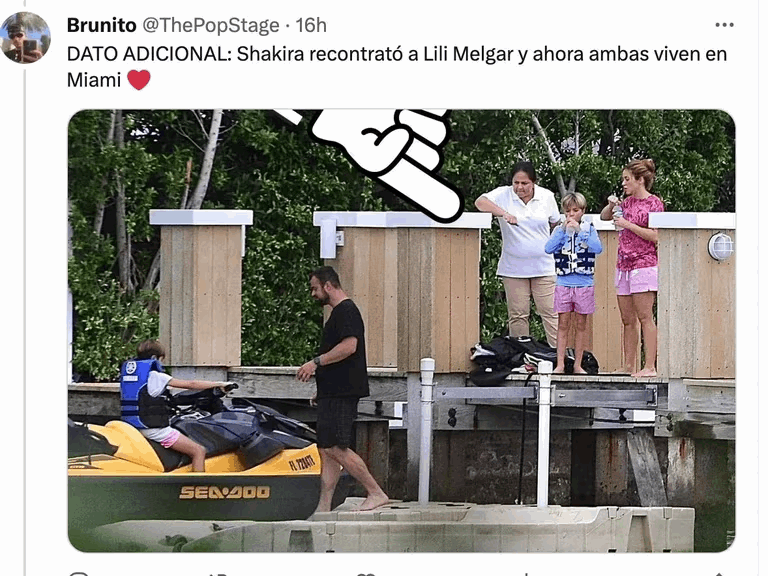This screenshot has width=768, height=576.
Task: Like the tweet with the heart icon
Action: [366, 574]
